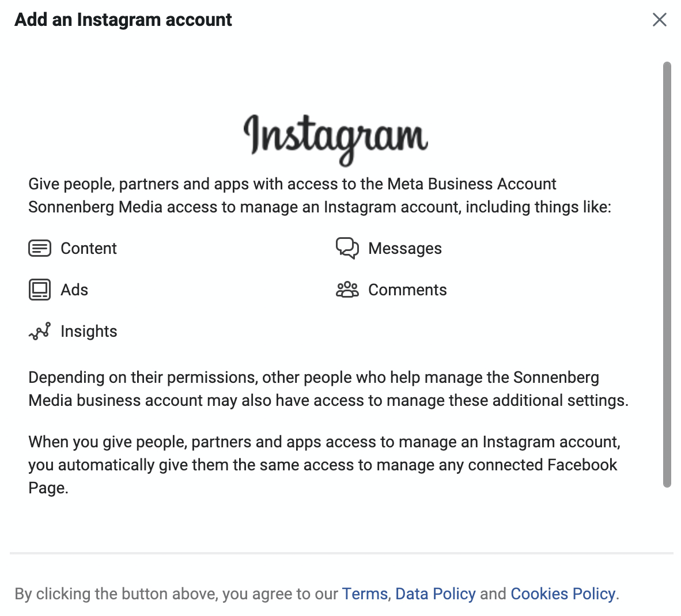Image resolution: width=681 pixels, height=616 pixels.
Task: Click the Ads screen icon
Action: point(40,290)
